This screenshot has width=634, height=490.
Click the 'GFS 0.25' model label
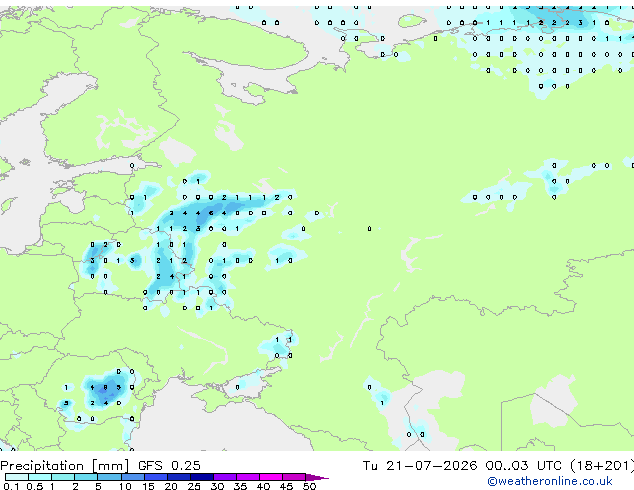click(169, 466)
